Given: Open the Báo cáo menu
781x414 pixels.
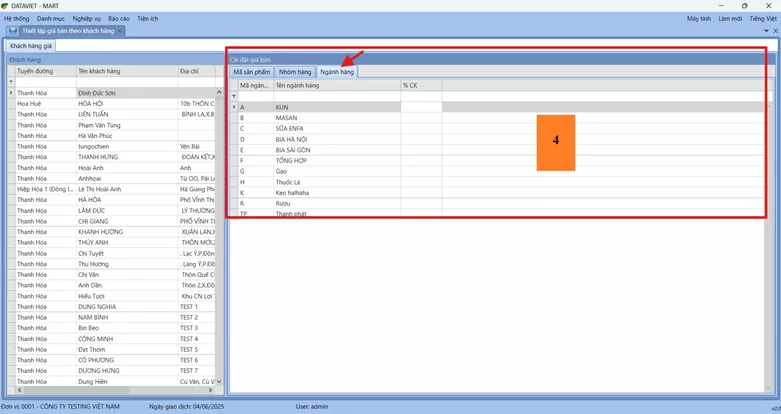Looking at the screenshot, I should click(119, 18).
